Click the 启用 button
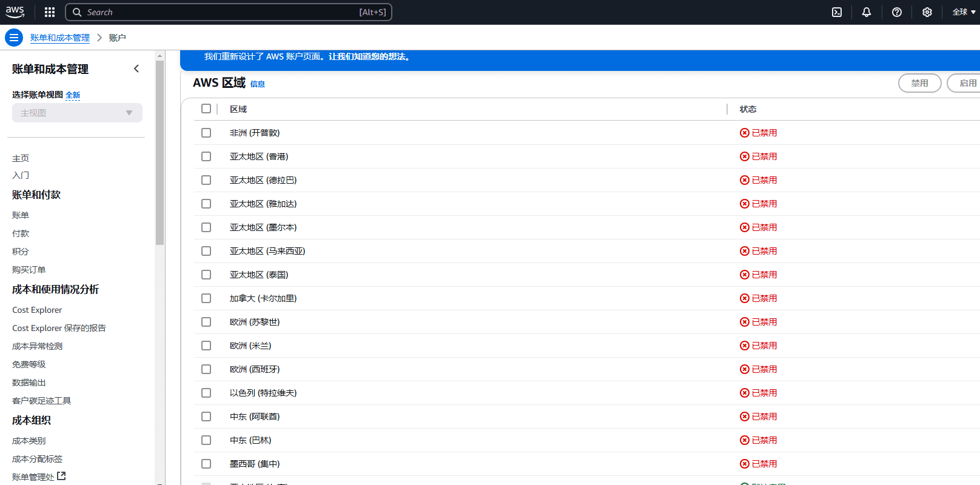Viewport: 980px width, 485px height. [x=965, y=83]
